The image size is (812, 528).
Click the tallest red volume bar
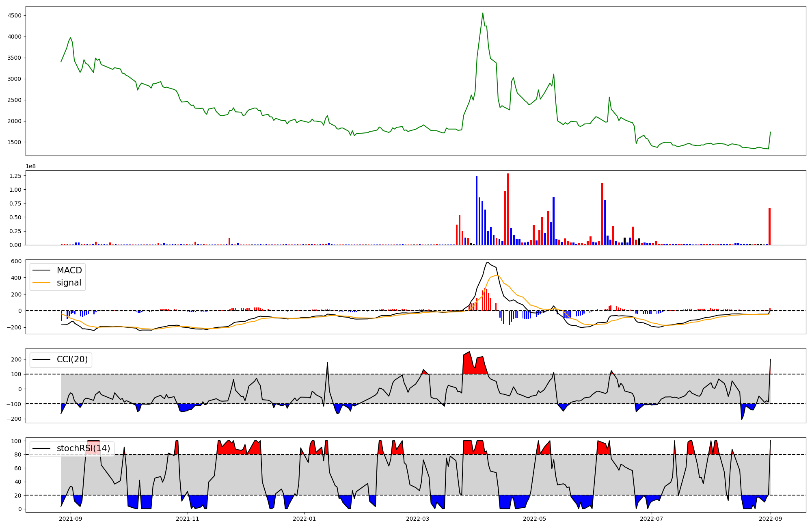tap(508, 209)
